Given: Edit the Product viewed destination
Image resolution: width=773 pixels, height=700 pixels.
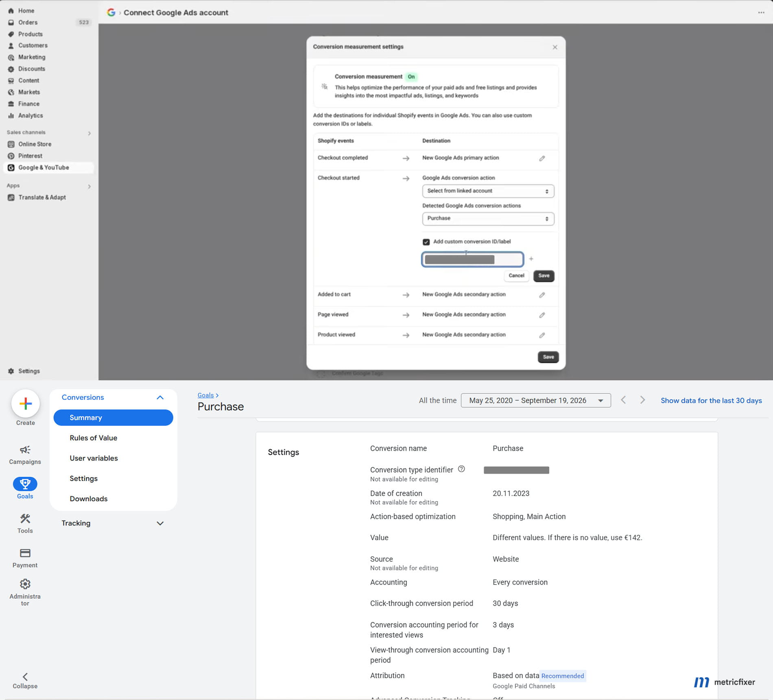Looking at the screenshot, I should pos(542,335).
